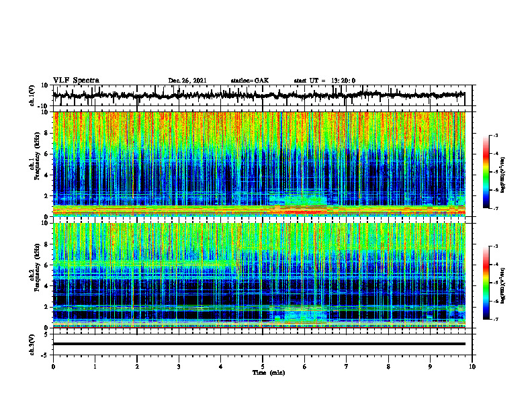Click the ch.2 spectrogram panel
This screenshot has height=411, width=532.
pyautogui.click(x=259, y=275)
